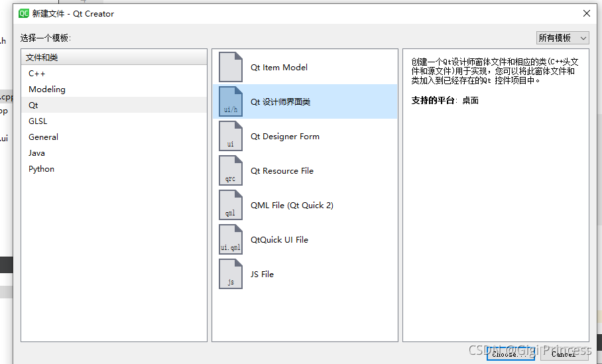Select the Modeling category
The image size is (602, 364).
[x=113, y=89]
